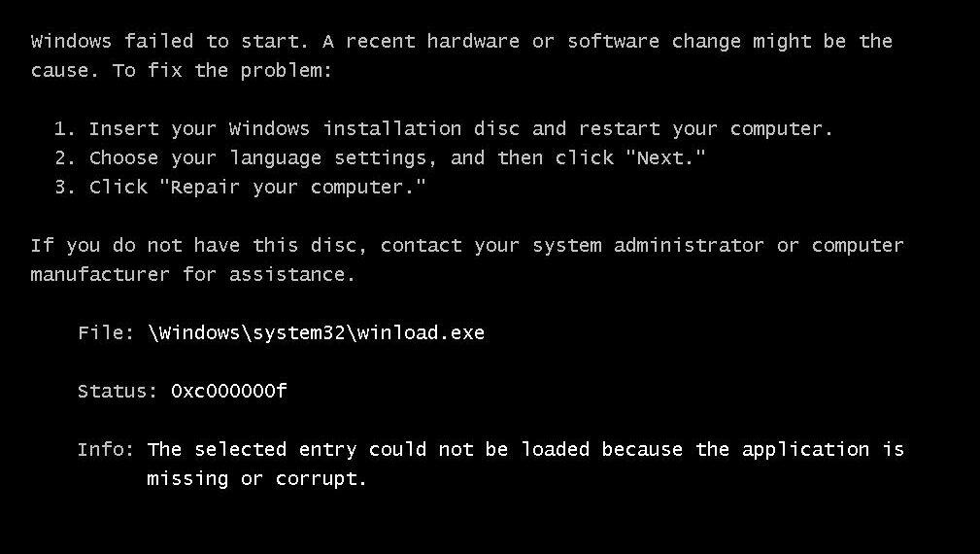The image size is (980, 554).
Task: Click the word "computer." ending step 1
Action: (781, 129)
